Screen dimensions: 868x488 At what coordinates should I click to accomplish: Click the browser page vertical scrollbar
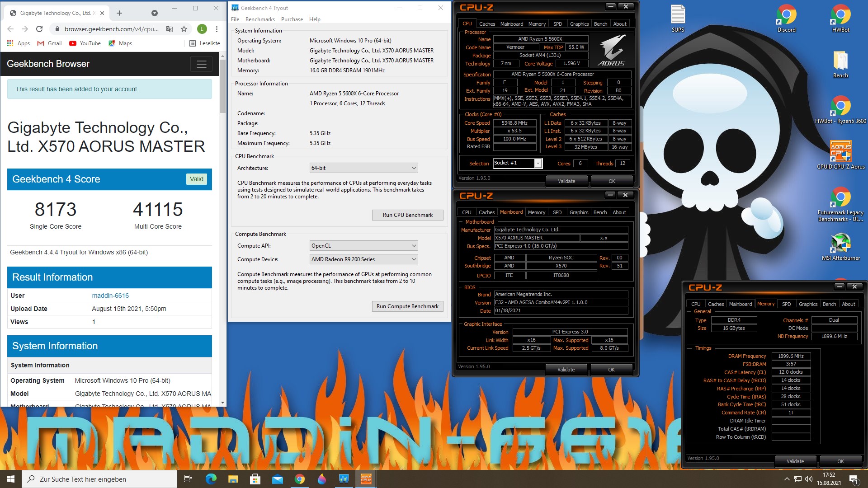222,86
